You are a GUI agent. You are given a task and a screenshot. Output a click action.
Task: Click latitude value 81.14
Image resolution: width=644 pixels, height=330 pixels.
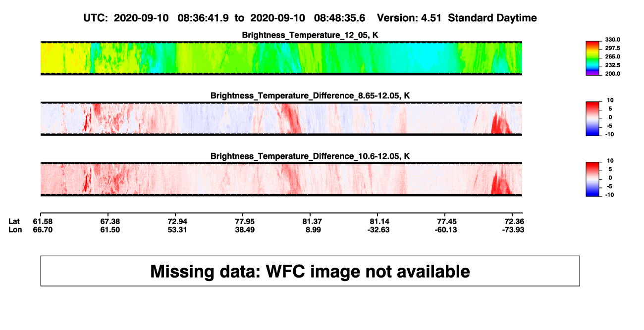379,221
